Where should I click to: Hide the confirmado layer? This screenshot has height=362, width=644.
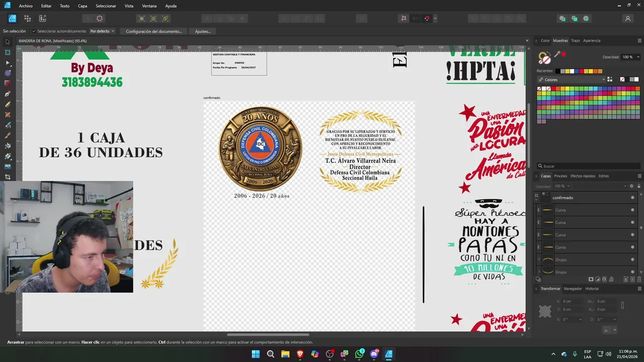632,198
